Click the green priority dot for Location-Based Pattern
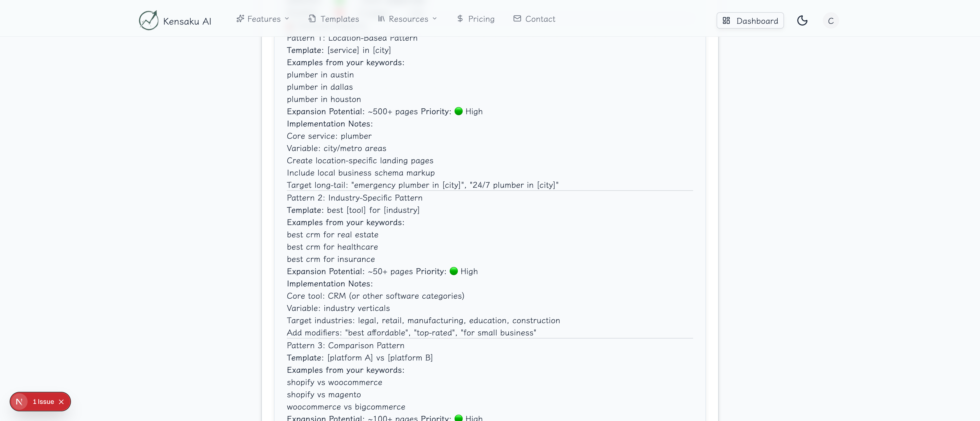This screenshot has height=421, width=980. point(458,111)
